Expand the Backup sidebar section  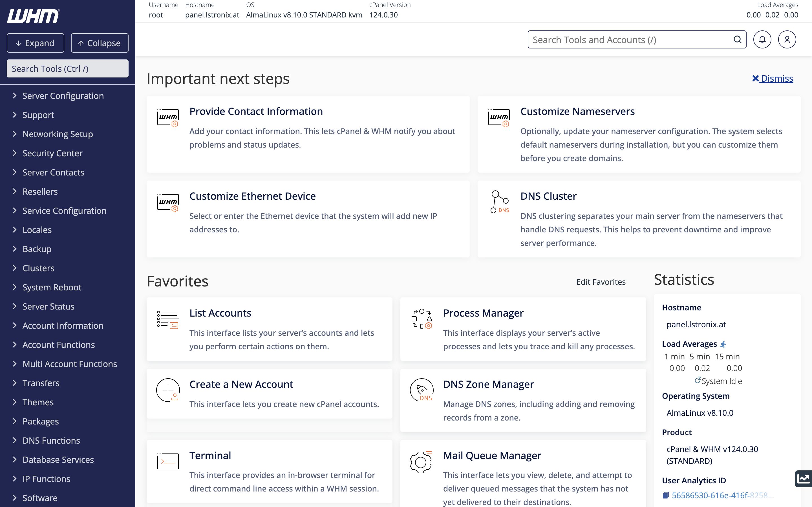click(x=37, y=249)
